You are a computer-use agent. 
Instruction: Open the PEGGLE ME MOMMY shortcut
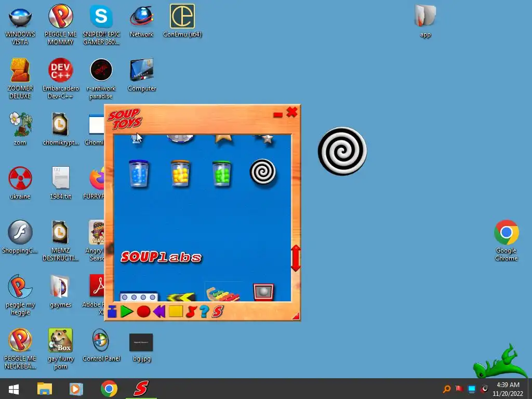click(60, 25)
